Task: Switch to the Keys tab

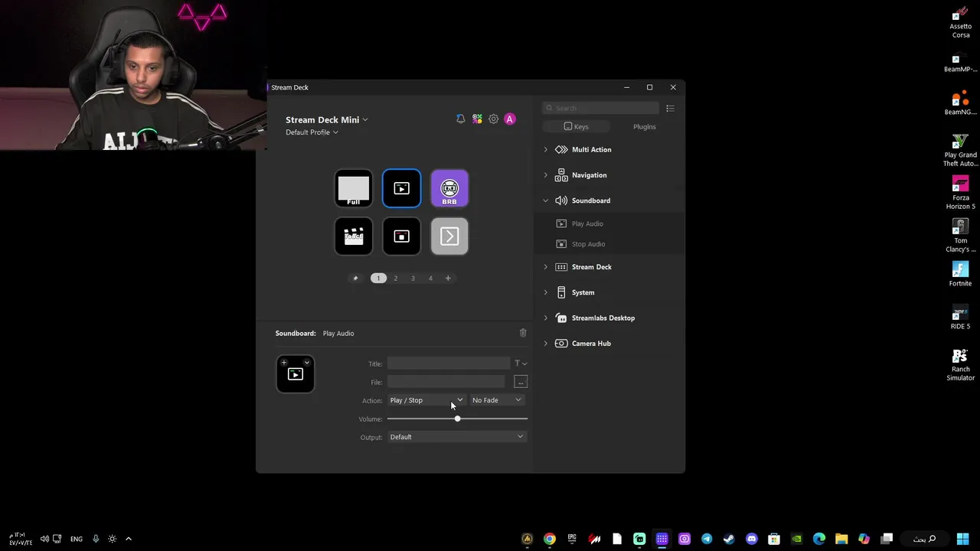Action: coord(576,127)
